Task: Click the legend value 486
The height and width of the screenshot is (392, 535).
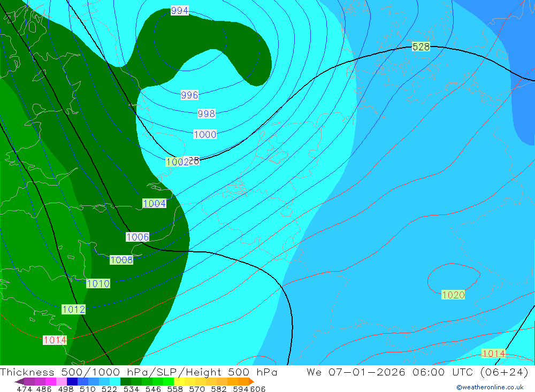Action: tap(44, 389)
